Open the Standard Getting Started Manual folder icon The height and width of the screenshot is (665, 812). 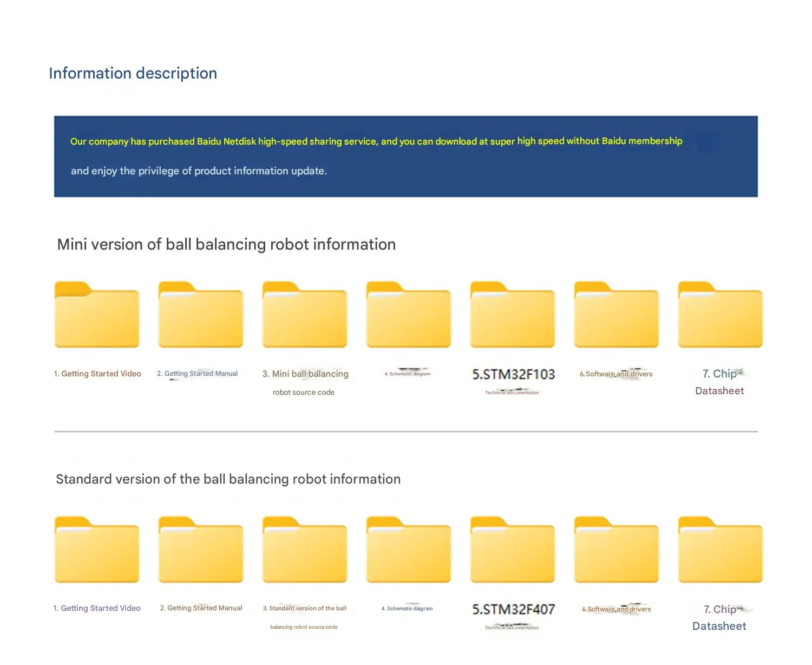tap(201, 550)
